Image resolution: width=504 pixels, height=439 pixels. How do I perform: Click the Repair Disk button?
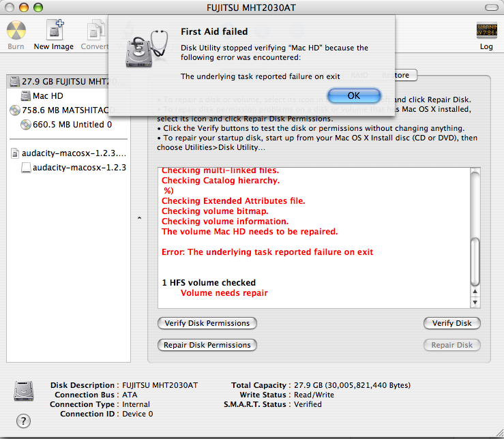pyautogui.click(x=452, y=345)
